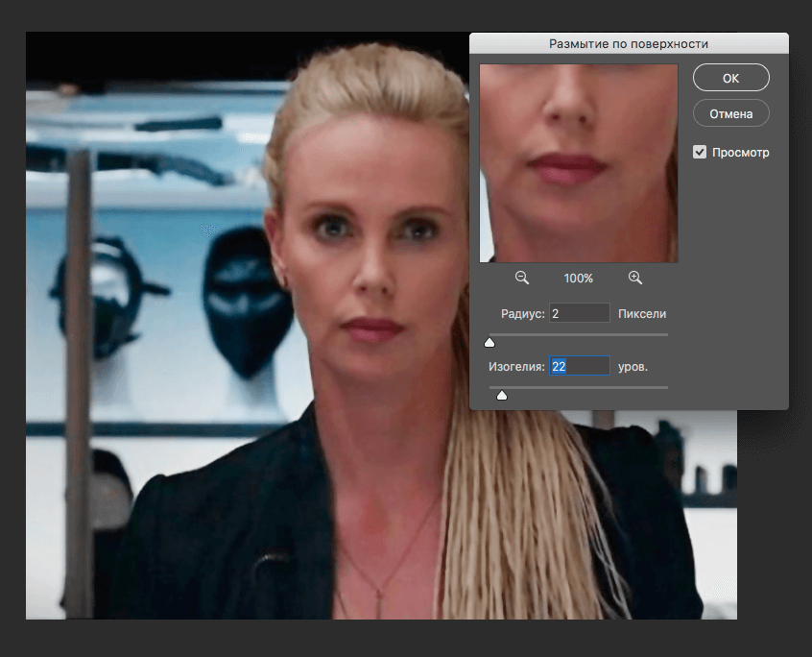Click the right end of Радиус slider track
This screenshot has width=812, height=657.
point(664,334)
